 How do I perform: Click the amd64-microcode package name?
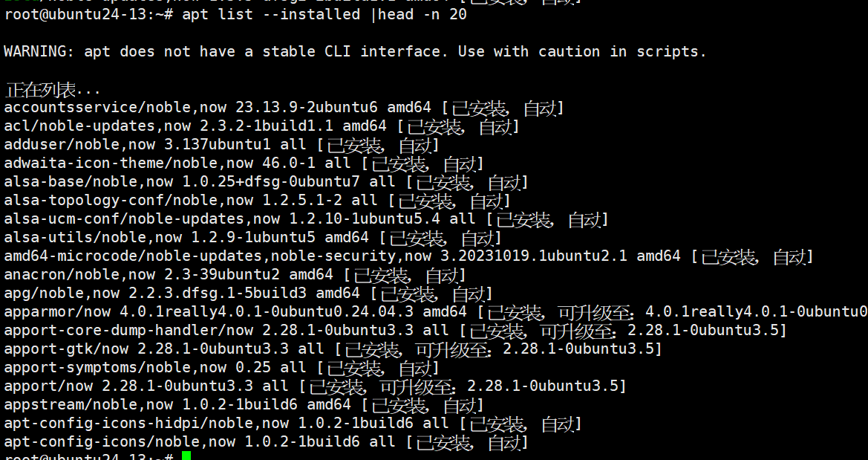click(66, 256)
